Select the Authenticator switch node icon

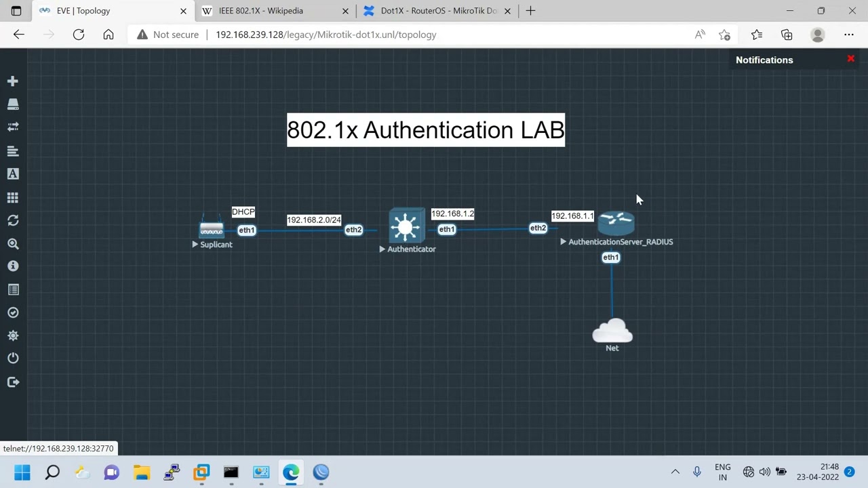click(x=406, y=226)
